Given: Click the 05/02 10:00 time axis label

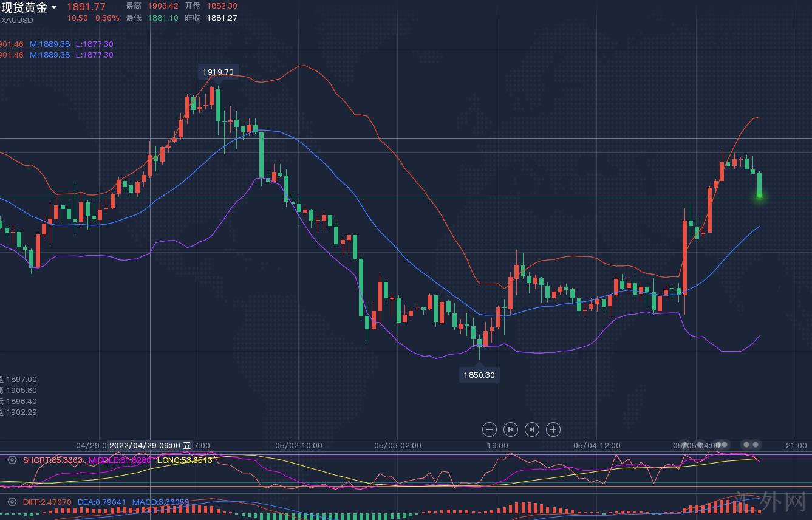Looking at the screenshot, I should tap(298, 445).
